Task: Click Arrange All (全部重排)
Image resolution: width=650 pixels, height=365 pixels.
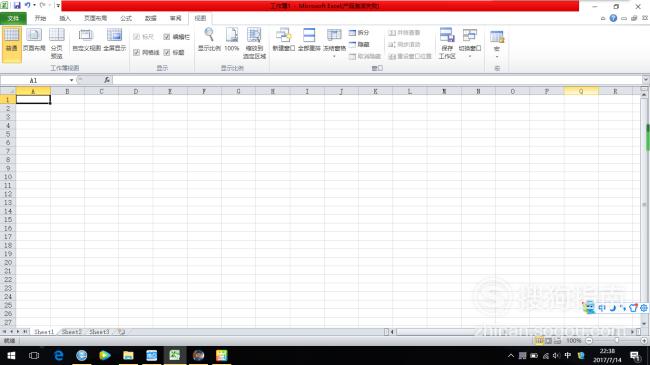Action: click(309, 40)
